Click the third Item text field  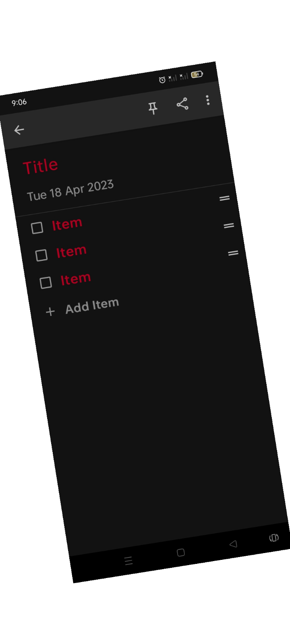[x=76, y=279]
